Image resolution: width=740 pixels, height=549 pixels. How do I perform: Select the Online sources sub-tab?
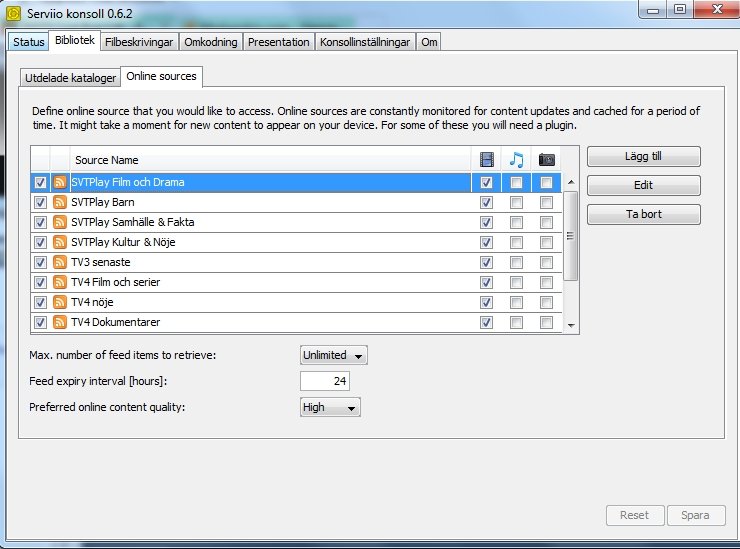161,76
